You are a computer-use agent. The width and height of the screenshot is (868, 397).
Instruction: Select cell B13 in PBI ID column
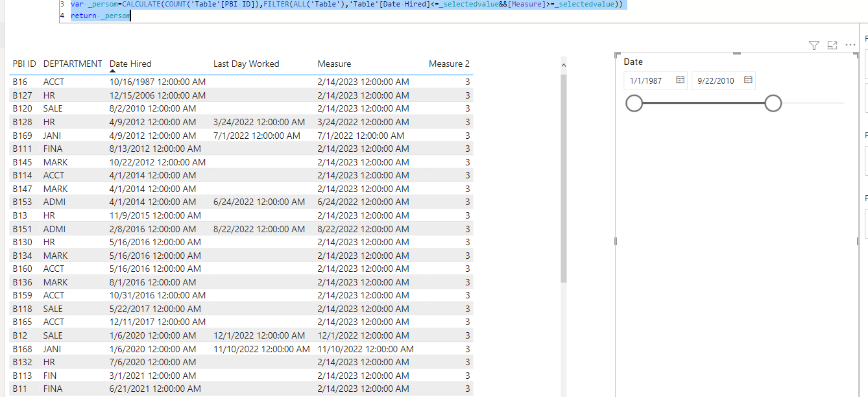pos(20,215)
